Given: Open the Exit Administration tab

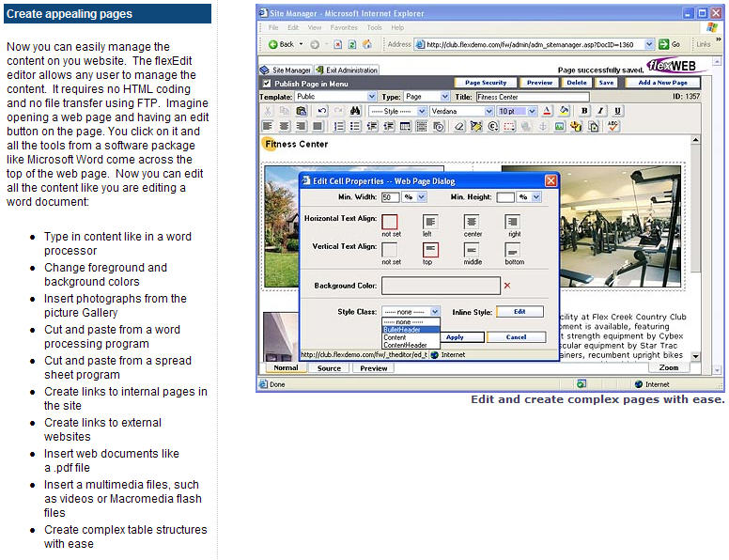Looking at the screenshot, I should pyautogui.click(x=347, y=70).
